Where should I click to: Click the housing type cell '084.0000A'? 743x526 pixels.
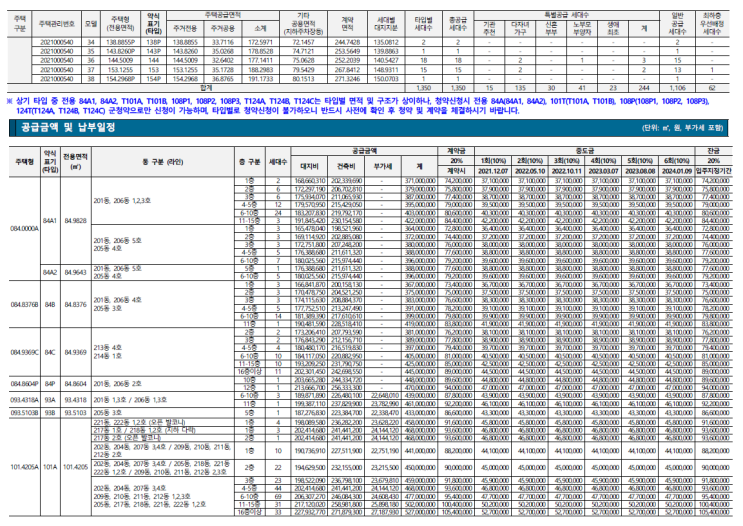click(x=25, y=229)
